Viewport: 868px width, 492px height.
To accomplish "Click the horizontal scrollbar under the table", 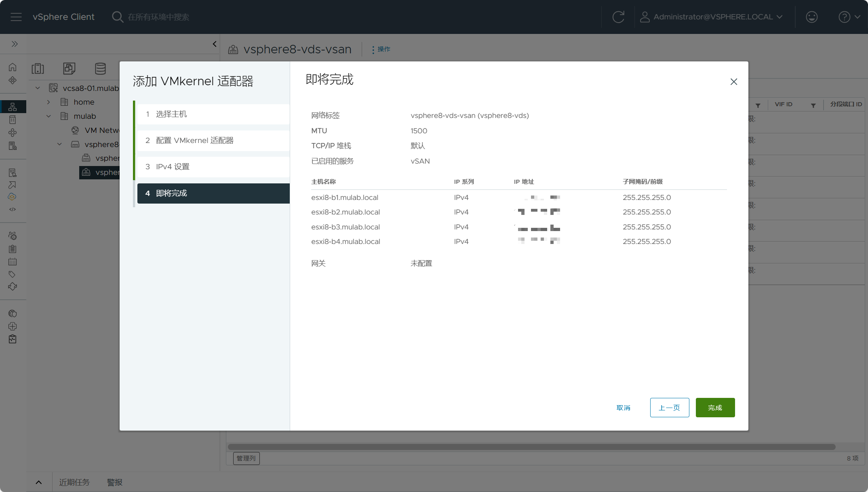I will coord(531,446).
